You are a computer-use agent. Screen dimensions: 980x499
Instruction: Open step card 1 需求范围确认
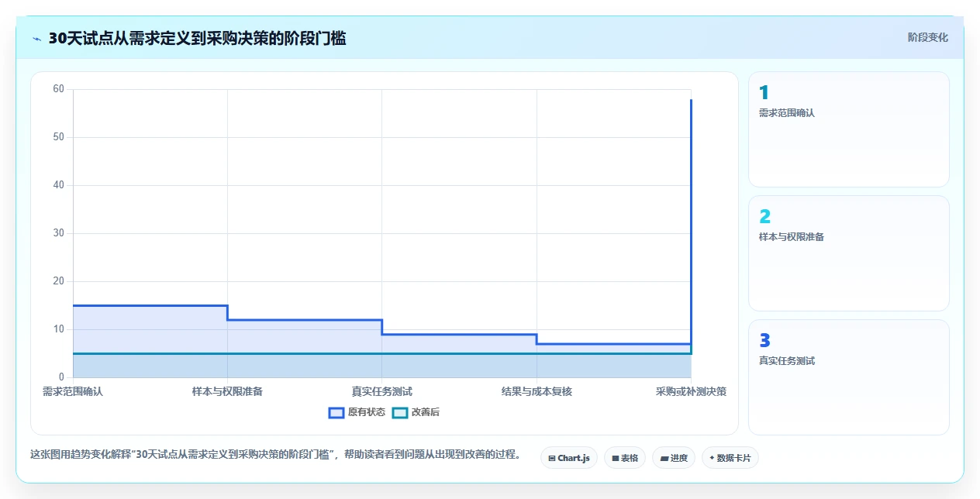pyautogui.click(x=848, y=129)
